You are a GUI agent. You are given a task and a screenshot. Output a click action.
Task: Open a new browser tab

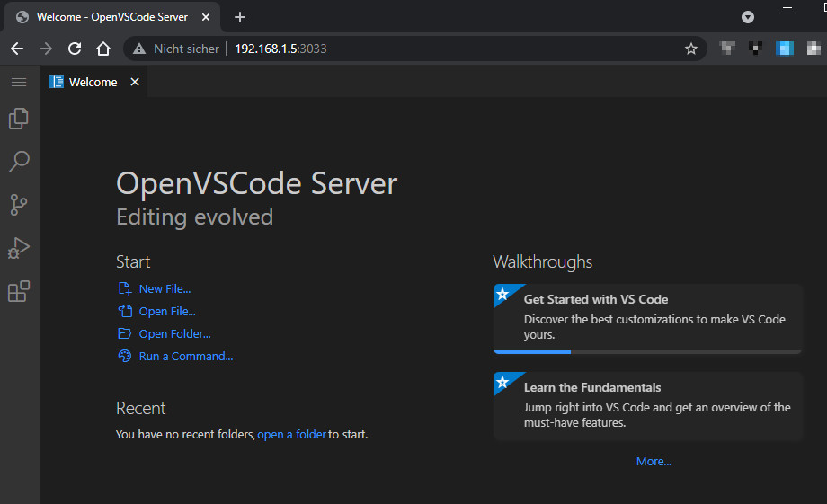(x=240, y=17)
